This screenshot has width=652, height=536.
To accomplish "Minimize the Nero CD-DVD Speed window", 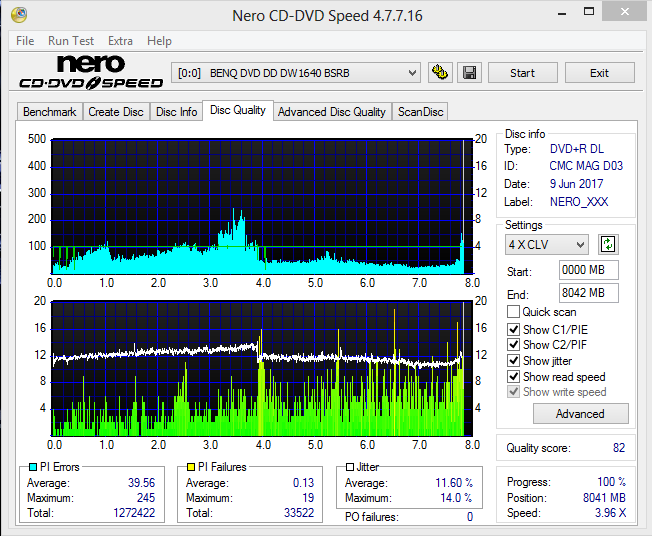I will point(562,12).
